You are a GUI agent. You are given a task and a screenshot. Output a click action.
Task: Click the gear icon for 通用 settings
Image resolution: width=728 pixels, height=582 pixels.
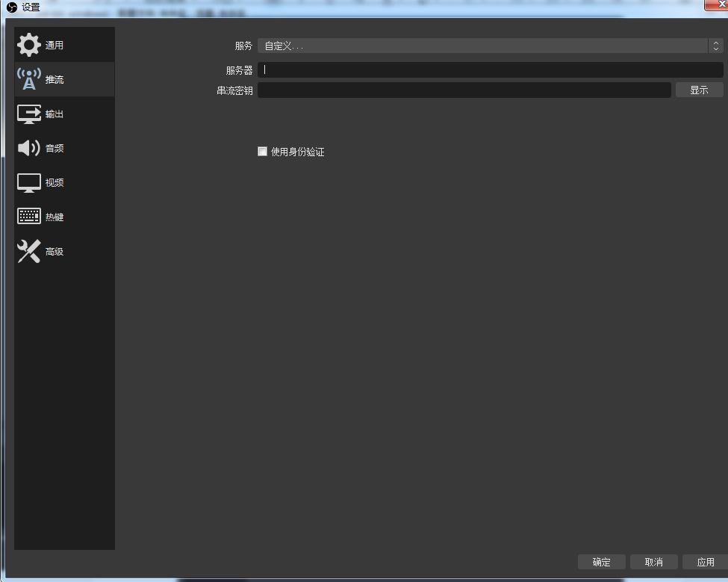pyautogui.click(x=29, y=45)
